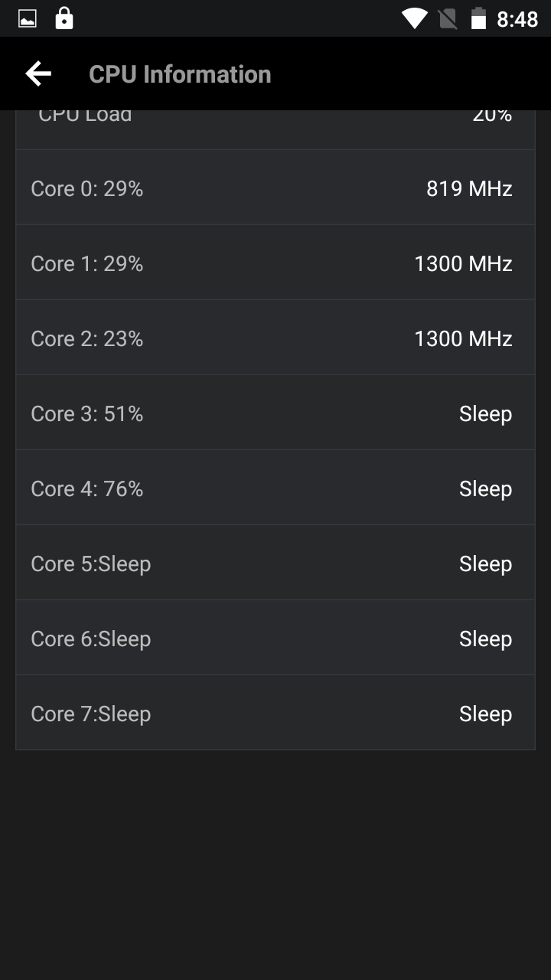551x980 pixels.
Task: Select the Core 2: 23% row
Action: pos(275,338)
